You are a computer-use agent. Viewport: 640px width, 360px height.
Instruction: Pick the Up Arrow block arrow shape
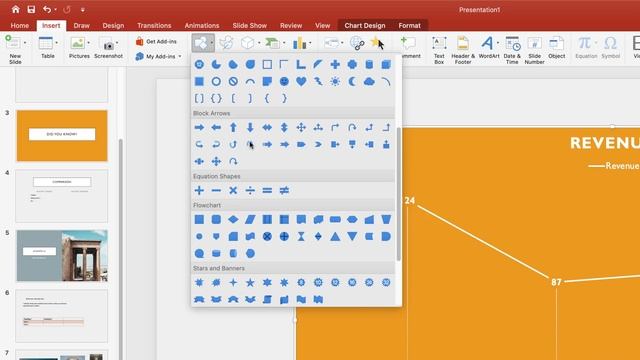click(233, 127)
